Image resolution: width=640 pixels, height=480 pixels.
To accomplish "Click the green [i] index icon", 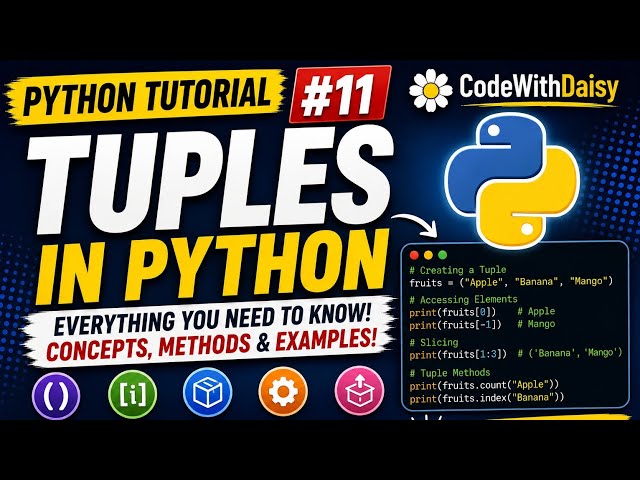I will pos(132,394).
